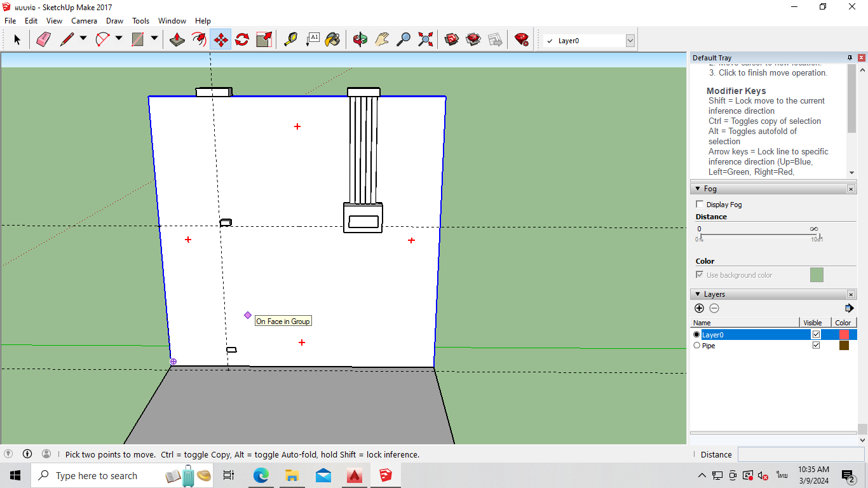Click the fog green color swatch
Image resolution: width=868 pixels, height=488 pixels.
pos(817,274)
